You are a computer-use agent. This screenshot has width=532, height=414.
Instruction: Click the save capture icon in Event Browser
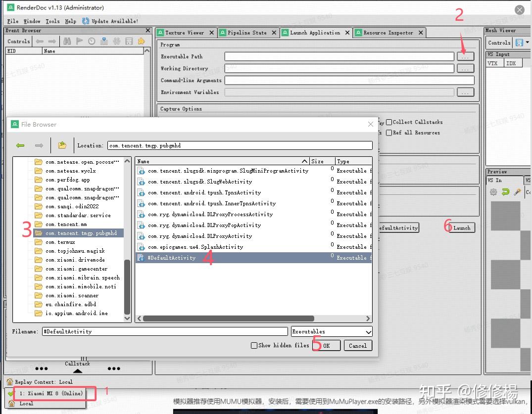pyautogui.click(x=129, y=42)
